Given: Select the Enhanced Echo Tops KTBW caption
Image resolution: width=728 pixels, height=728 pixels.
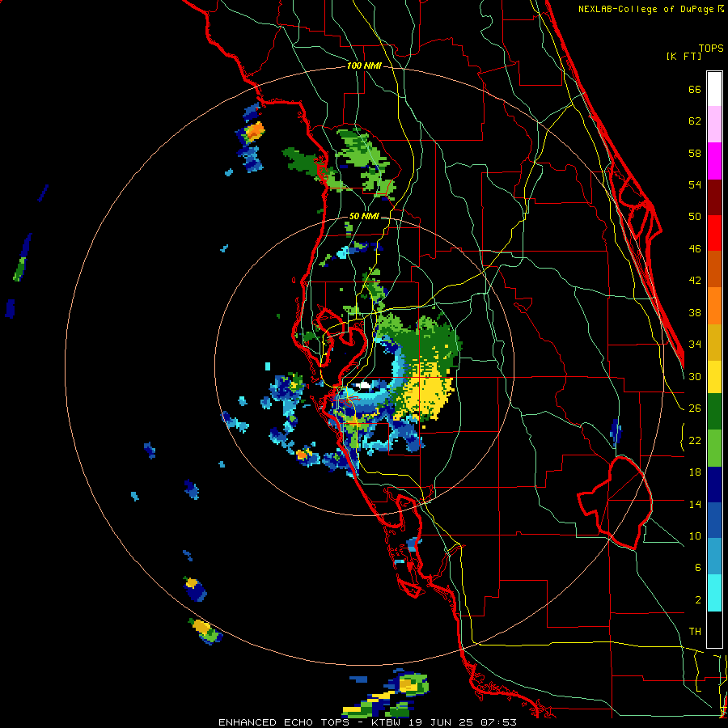Looking at the screenshot, I should 367,722.
